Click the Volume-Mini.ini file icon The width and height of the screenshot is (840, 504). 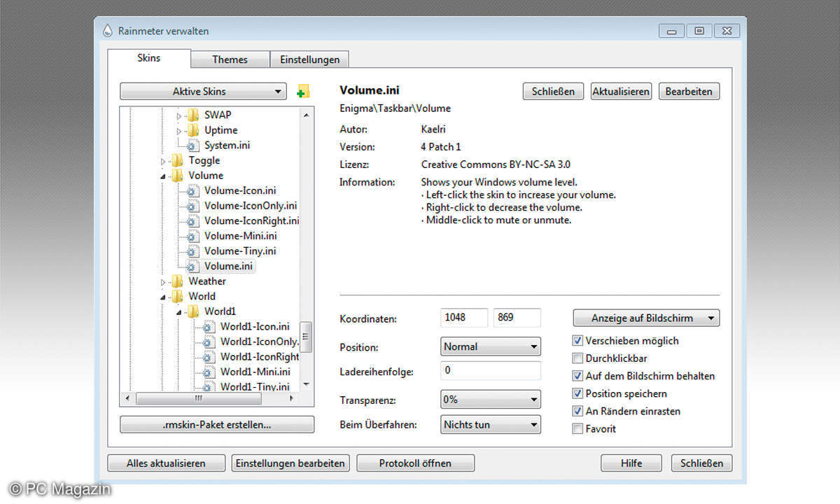pyautogui.click(x=192, y=236)
